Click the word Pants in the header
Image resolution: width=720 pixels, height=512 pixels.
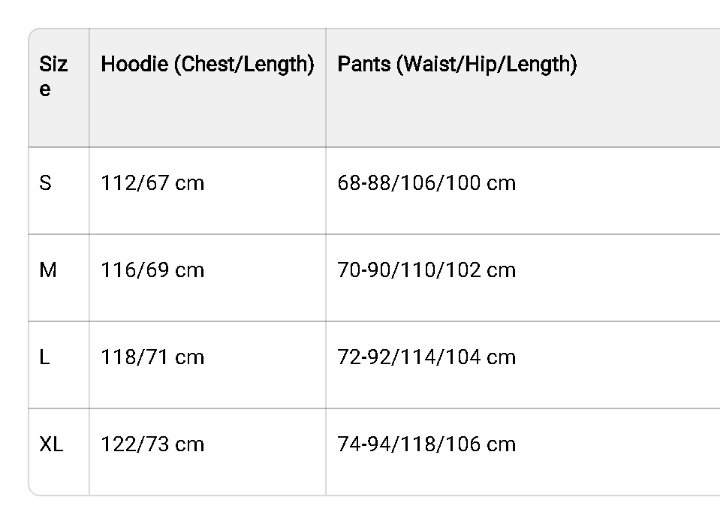coord(364,65)
